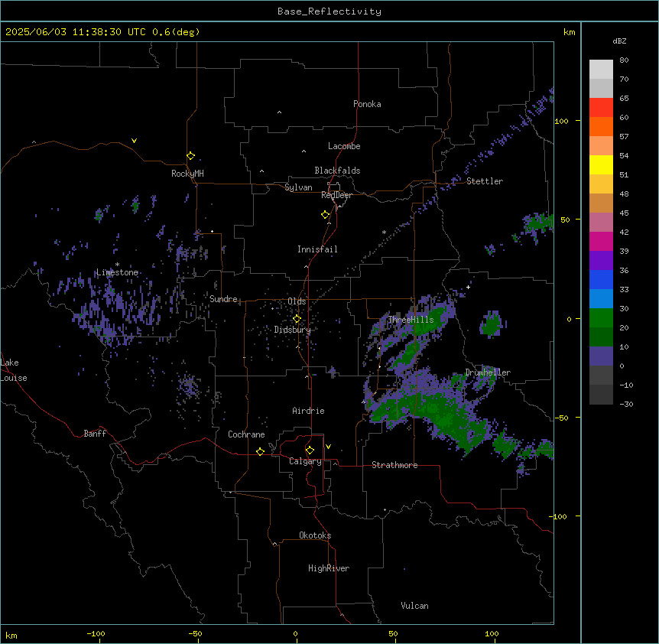659x644 pixels.
Task: Click the Ponoka city label
Action: [367, 104]
